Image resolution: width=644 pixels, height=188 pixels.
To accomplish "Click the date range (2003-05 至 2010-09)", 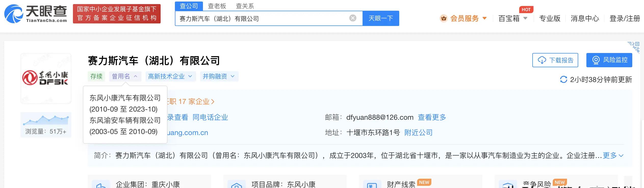I will click(x=123, y=131).
